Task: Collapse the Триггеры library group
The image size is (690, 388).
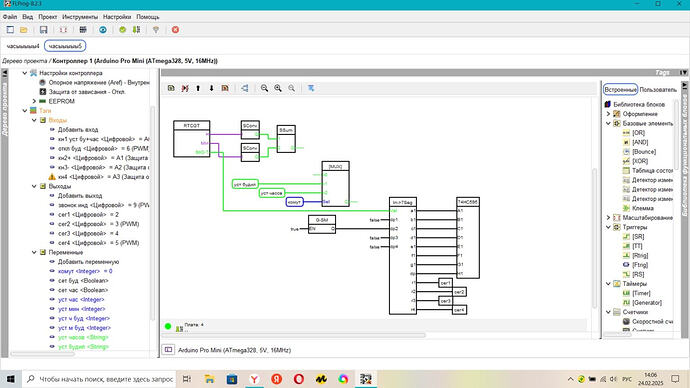Action: (x=609, y=227)
